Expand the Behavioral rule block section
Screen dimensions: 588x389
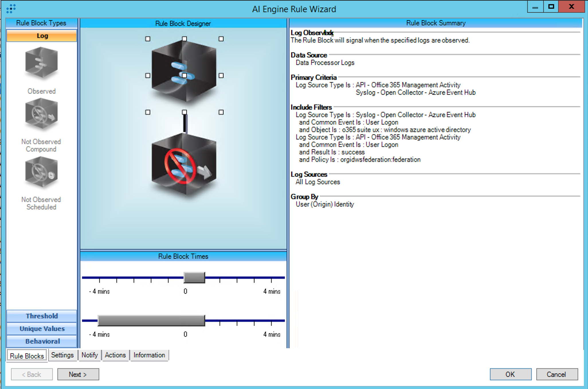(x=42, y=341)
